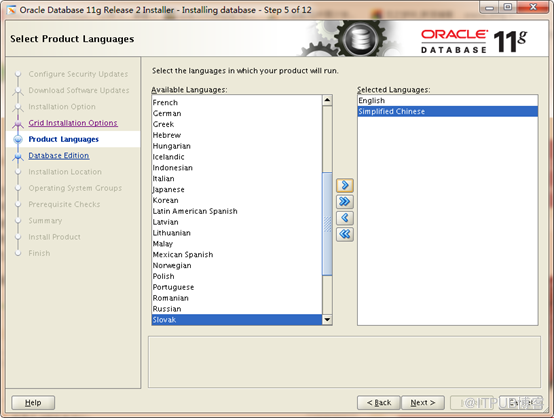554x418 pixels.
Task: Click the Available Languages scrollbar thumb
Action: coord(327,224)
